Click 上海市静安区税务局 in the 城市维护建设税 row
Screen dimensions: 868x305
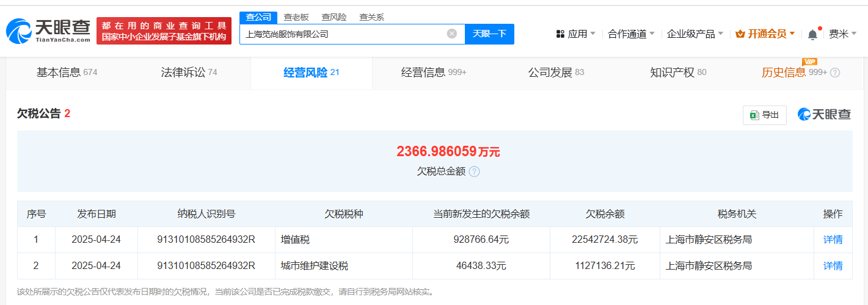(709, 266)
